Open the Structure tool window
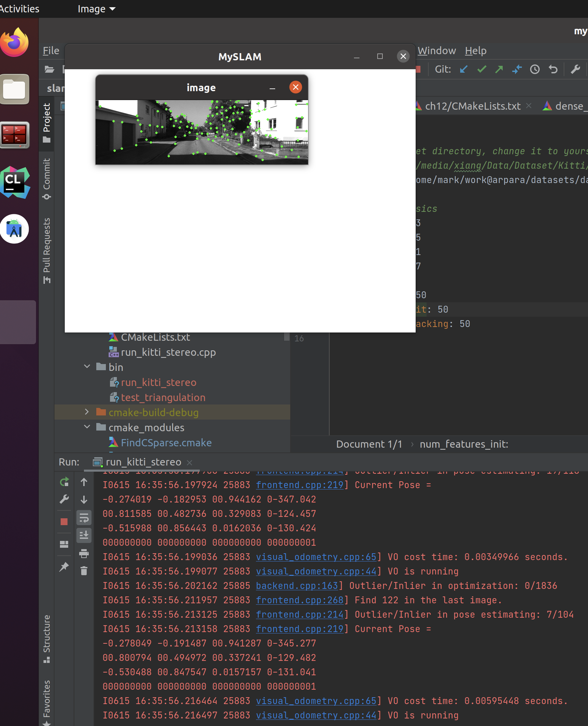This screenshot has width=588, height=726. click(47, 639)
